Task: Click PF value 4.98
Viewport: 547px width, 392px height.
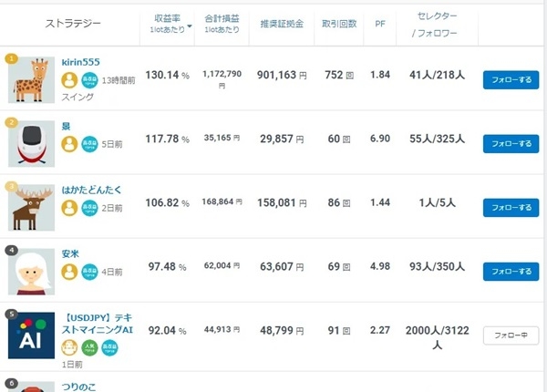Action: pos(380,266)
